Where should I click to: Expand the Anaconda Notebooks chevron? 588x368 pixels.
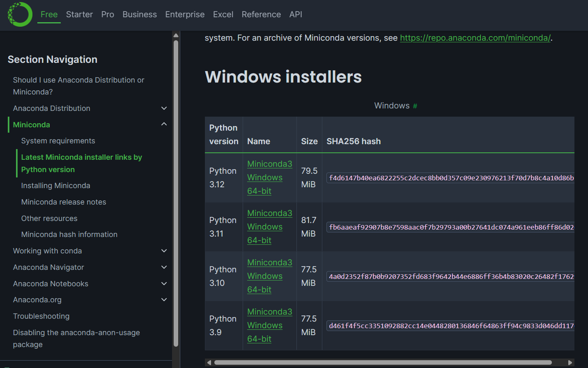click(164, 284)
